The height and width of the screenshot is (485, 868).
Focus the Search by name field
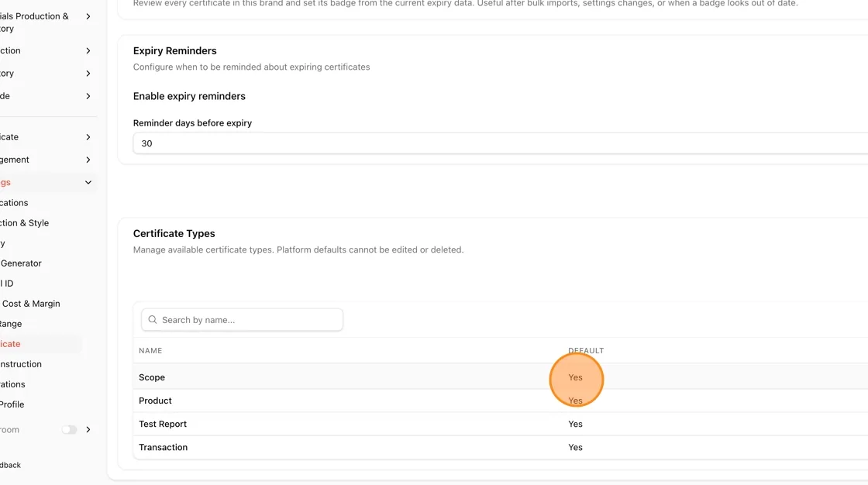(242, 320)
